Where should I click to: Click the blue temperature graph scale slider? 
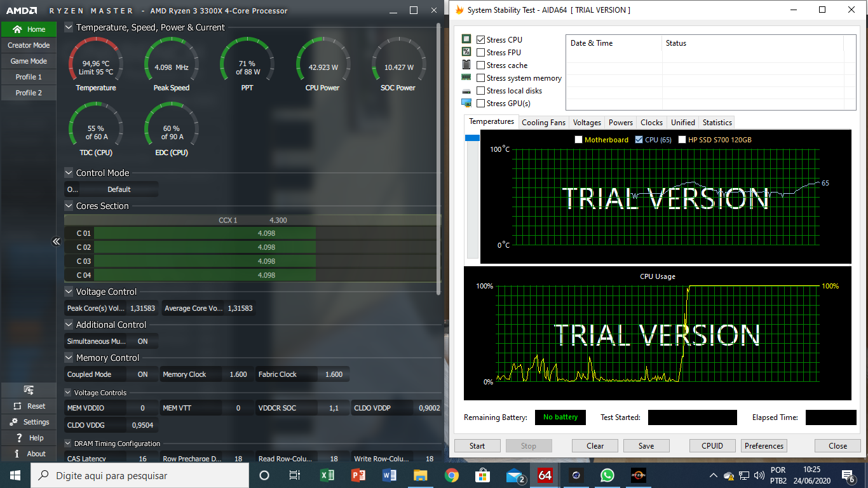(472, 138)
